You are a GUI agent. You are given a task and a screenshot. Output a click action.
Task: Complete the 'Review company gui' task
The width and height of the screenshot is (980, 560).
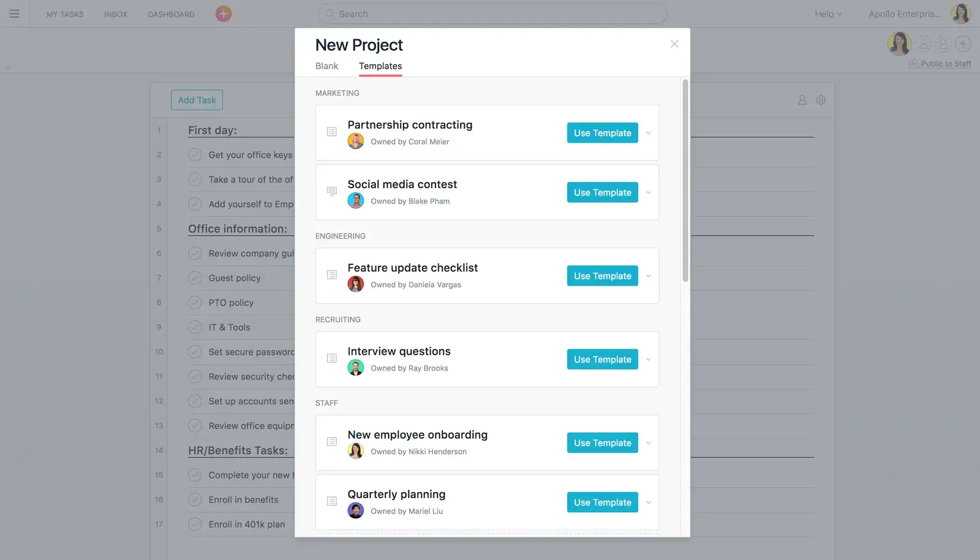pos(195,253)
